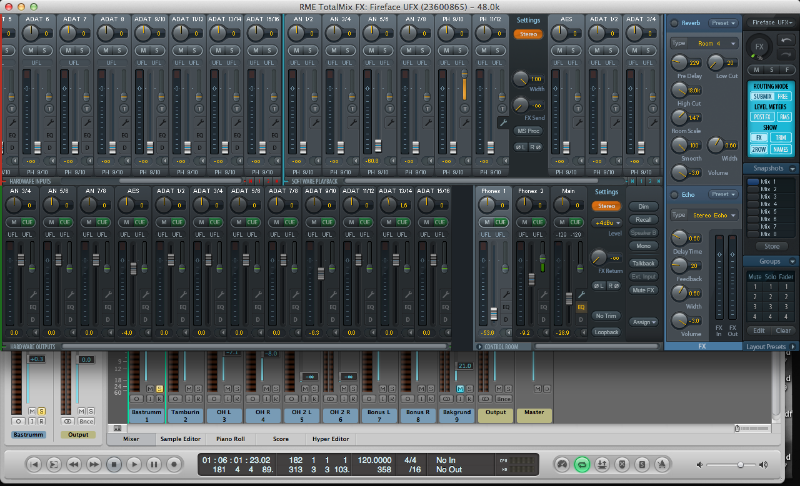Image resolution: width=800 pixels, height=486 pixels.
Task: Open settings wrench on Main channel
Action: [581, 294]
